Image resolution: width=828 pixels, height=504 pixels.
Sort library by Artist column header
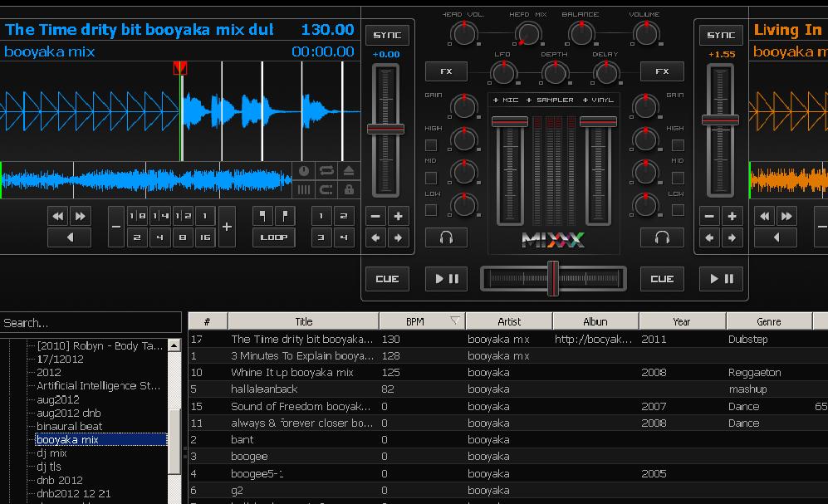tap(509, 321)
